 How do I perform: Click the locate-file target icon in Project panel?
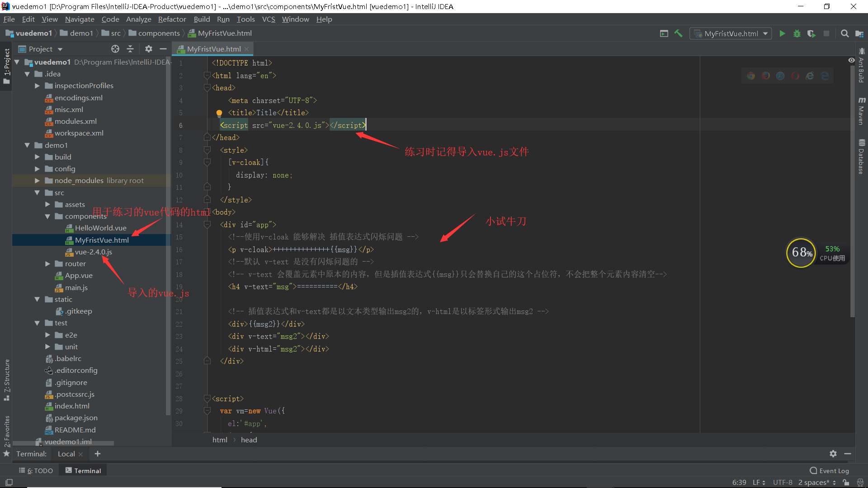(115, 49)
